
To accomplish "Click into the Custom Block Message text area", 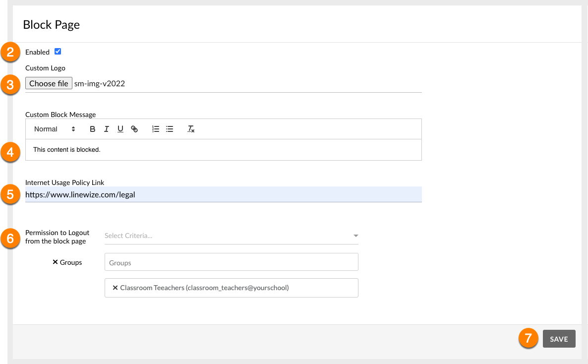I will (x=224, y=150).
